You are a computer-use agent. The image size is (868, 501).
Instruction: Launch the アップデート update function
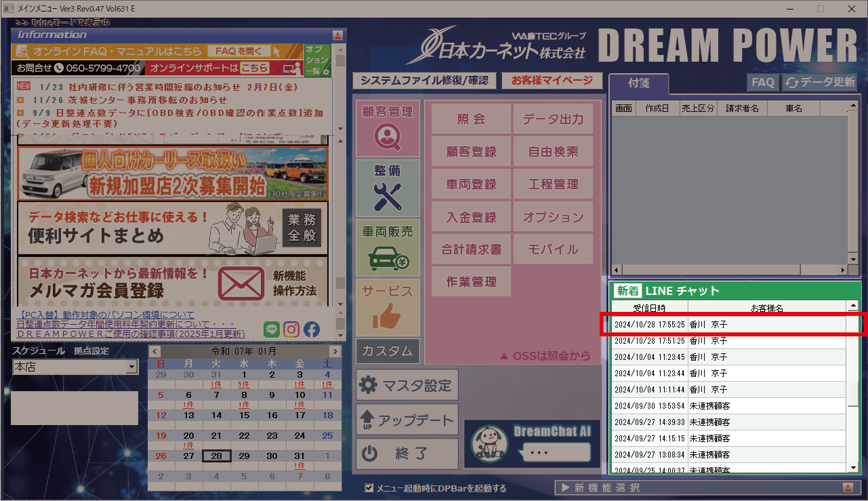407,420
